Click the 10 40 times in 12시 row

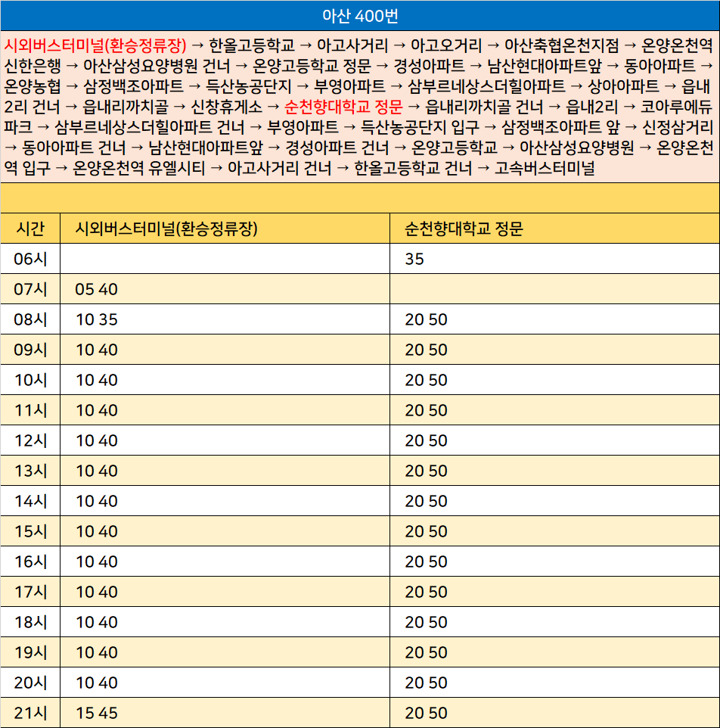point(97,440)
